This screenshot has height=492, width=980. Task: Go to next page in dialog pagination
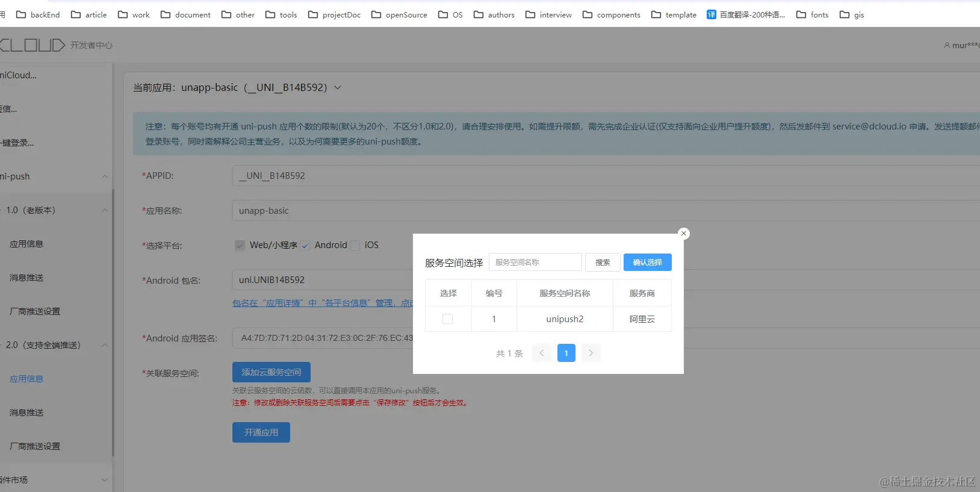(x=591, y=353)
